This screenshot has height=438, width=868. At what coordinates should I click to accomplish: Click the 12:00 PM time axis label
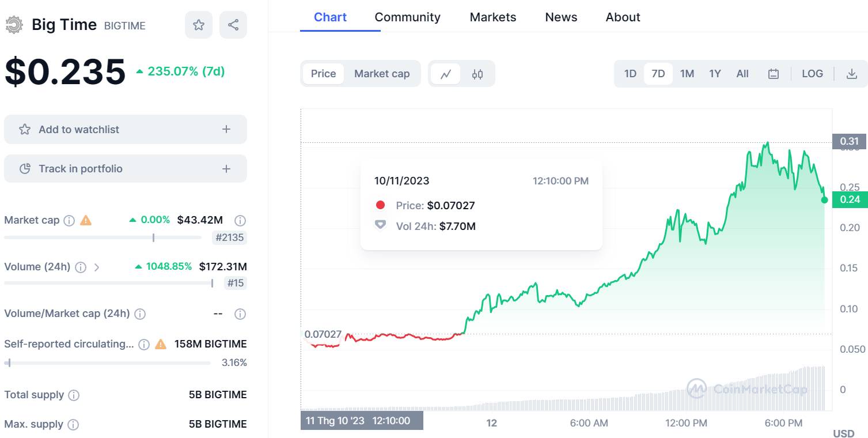tap(686, 423)
